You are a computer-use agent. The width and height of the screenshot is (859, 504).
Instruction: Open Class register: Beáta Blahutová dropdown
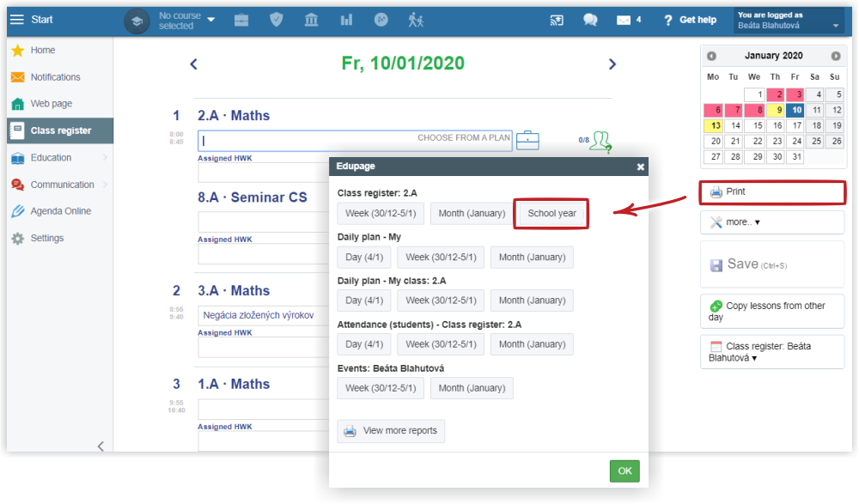772,352
